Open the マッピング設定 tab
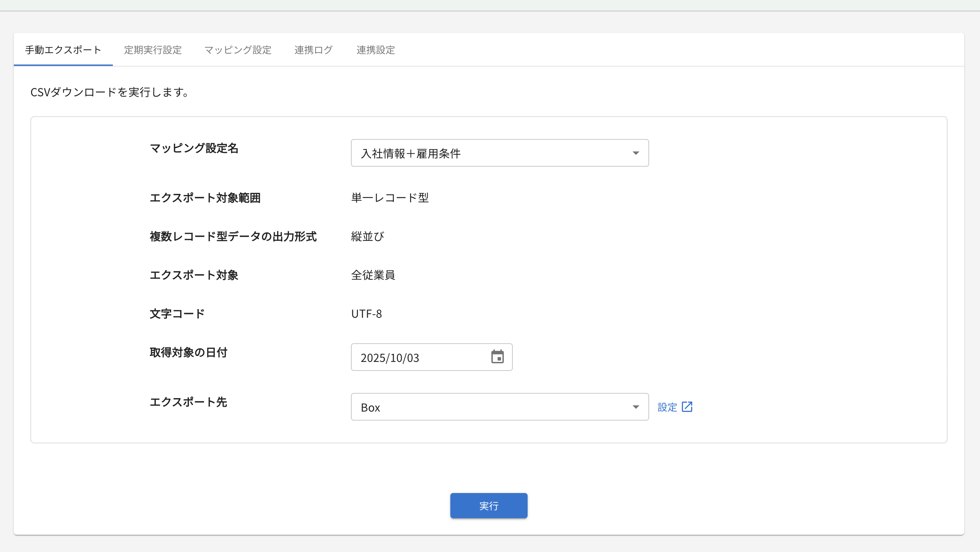This screenshot has width=980, height=552. click(x=238, y=50)
